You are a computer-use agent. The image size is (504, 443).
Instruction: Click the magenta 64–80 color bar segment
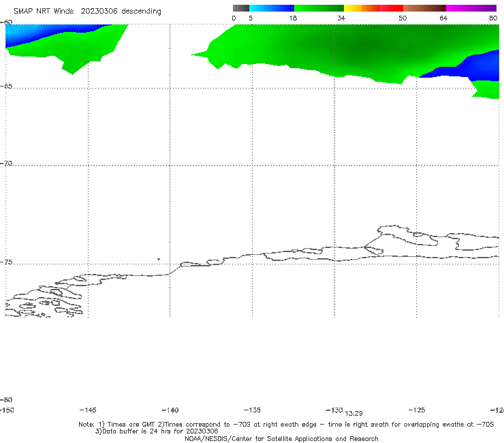pyautogui.click(x=471, y=8)
